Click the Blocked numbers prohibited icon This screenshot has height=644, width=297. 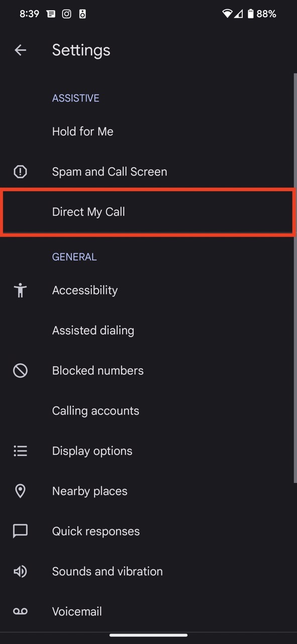[20, 371]
